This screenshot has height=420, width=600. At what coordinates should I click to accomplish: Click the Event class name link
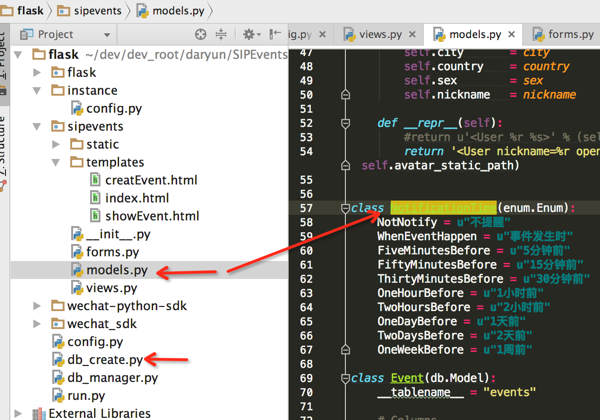pos(407,378)
